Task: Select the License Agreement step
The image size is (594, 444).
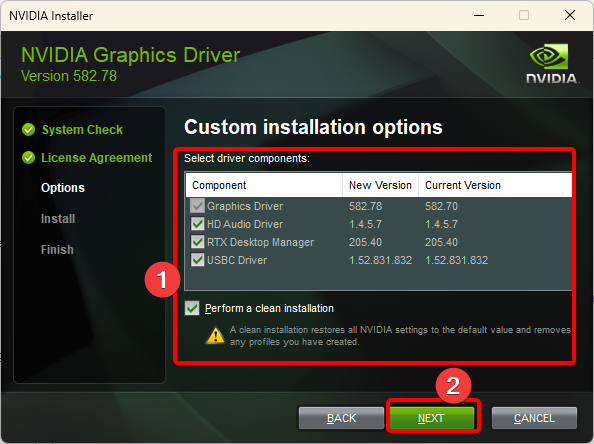Action: coord(97,158)
